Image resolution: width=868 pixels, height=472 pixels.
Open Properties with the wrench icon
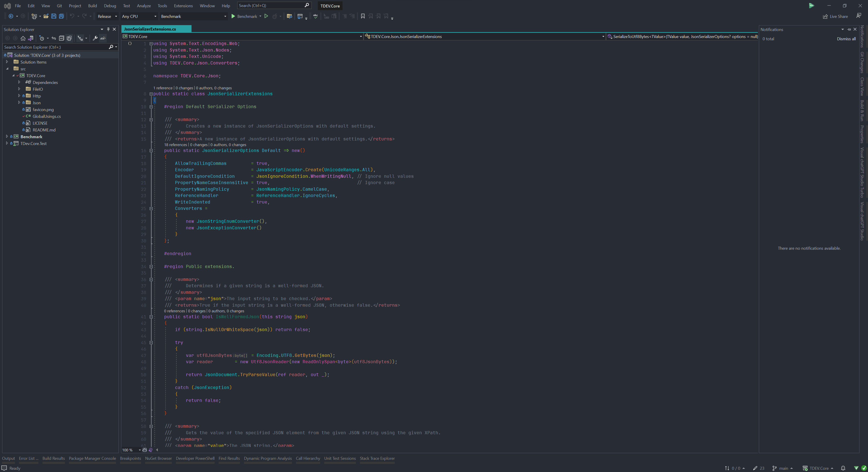(x=95, y=38)
